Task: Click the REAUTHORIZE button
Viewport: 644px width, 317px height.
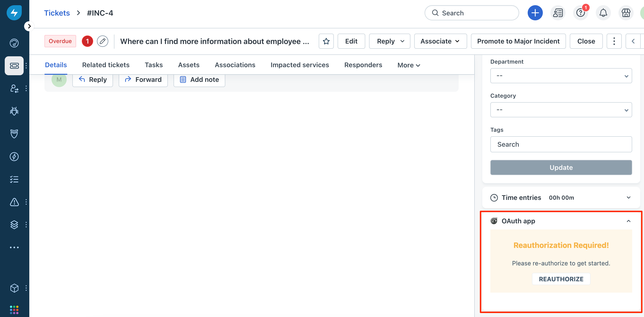Action: point(561,279)
